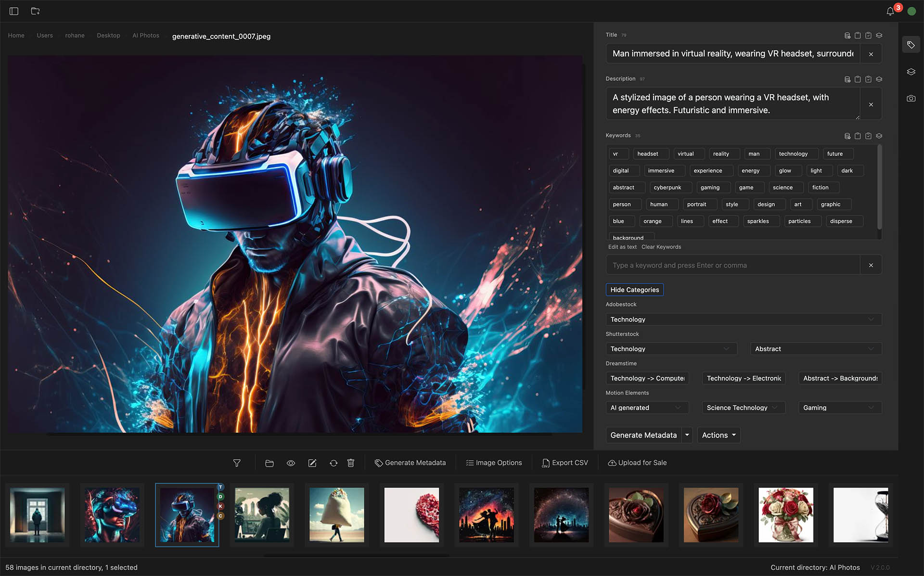Screen dimensions: 924x576
Task: Click the camera icon on right panel
Action: point(911,98)
